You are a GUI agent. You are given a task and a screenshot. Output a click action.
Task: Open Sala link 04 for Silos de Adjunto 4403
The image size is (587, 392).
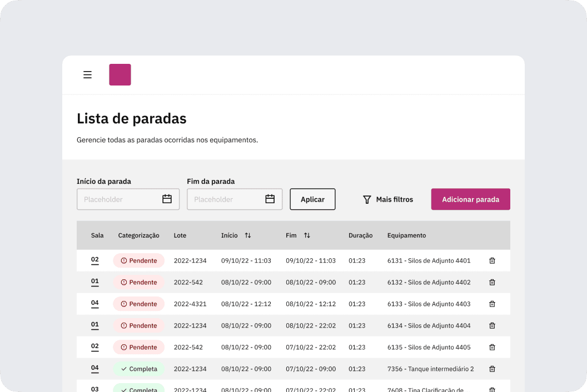pos(95,303)
